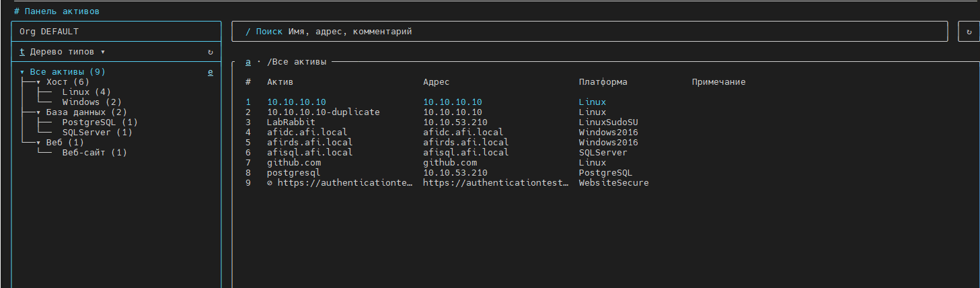Click the 'e' shortcut link in the tree
The height and width of the screenshot is (288, 980).
tap(211, 72)
